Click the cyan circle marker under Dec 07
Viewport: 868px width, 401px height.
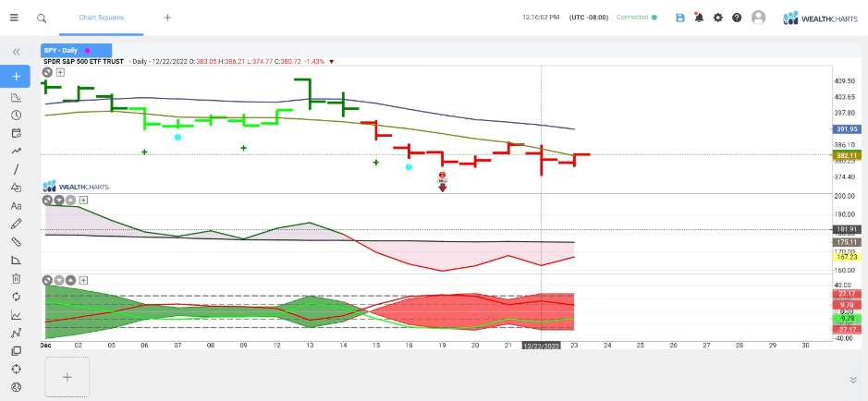[x=177, y=137]
